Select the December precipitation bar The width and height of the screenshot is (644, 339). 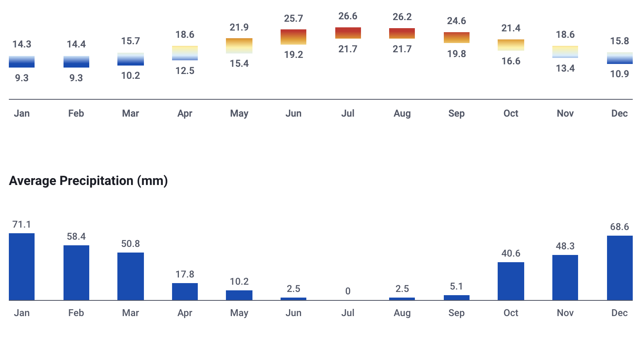point(619,268)
